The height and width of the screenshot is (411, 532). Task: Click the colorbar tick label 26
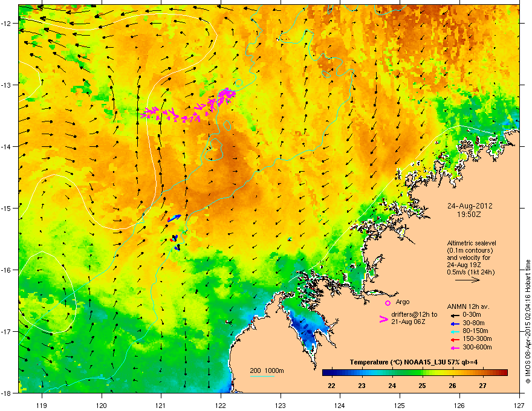coord(452,386)
